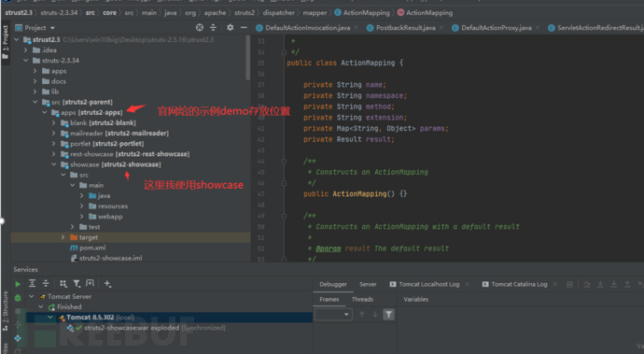This screenshot has width=644, height=354.
Task: Open the Project view dropdown arrow
Action: 52,28
